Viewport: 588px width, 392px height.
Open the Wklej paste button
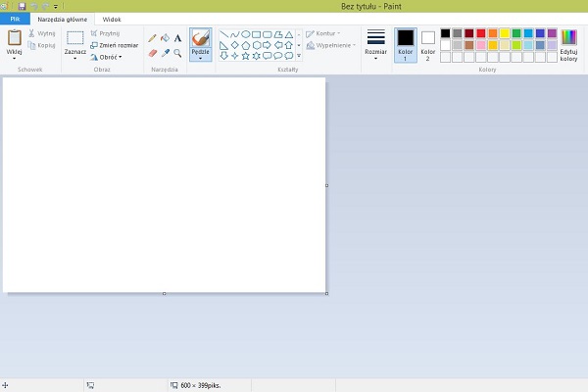(14, 44)
